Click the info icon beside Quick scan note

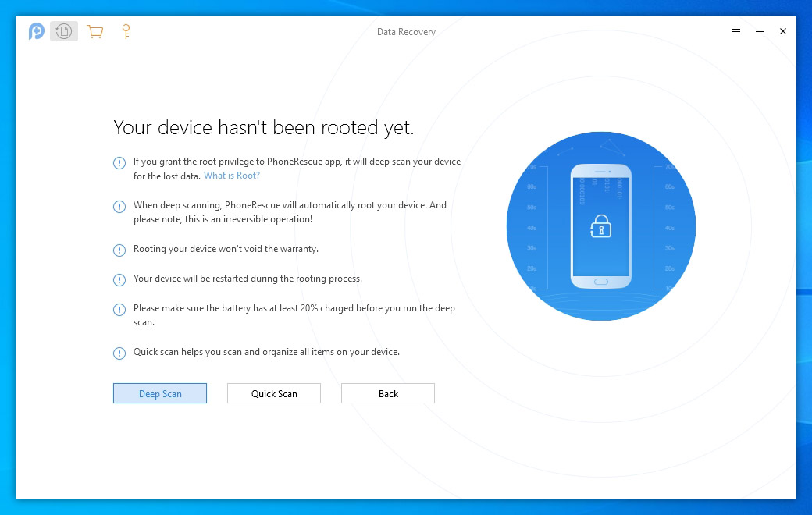click(119, 353)
